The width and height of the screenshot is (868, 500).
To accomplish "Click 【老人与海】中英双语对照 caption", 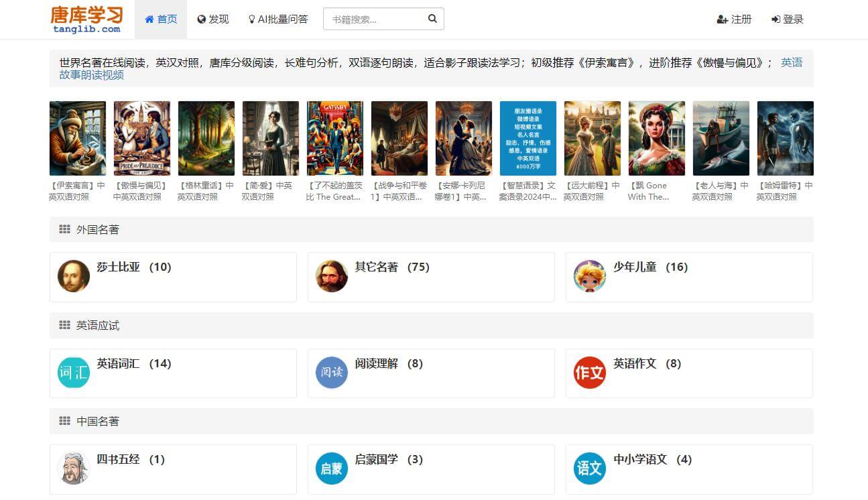I will 721,191.
